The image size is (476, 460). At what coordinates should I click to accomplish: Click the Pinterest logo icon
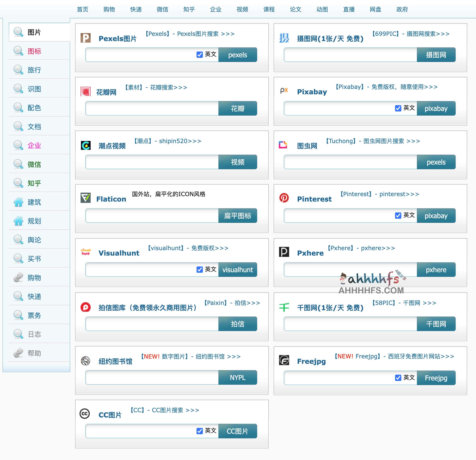tap(284, 198)
